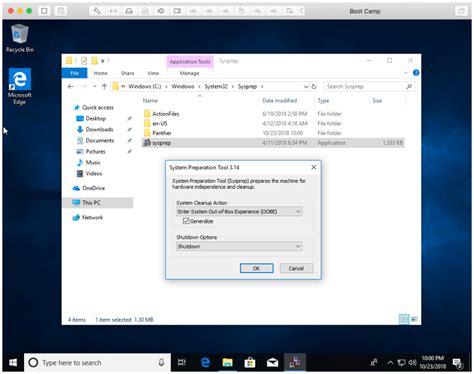Select Downloads in navigation pane

pos(99,129)
